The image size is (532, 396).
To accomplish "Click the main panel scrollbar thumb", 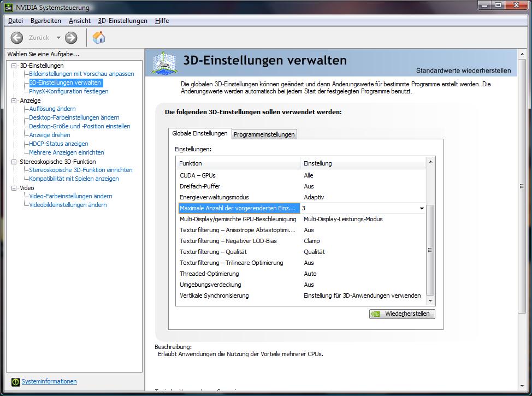I will coord(522,186).
